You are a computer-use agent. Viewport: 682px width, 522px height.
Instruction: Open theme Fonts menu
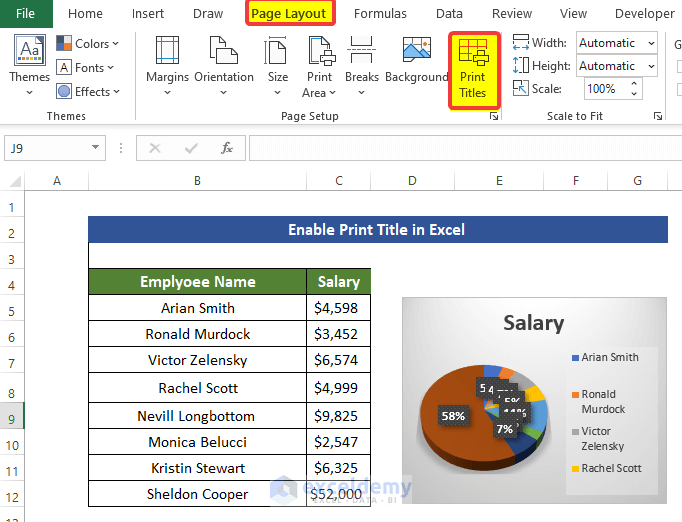pos(85,67)
